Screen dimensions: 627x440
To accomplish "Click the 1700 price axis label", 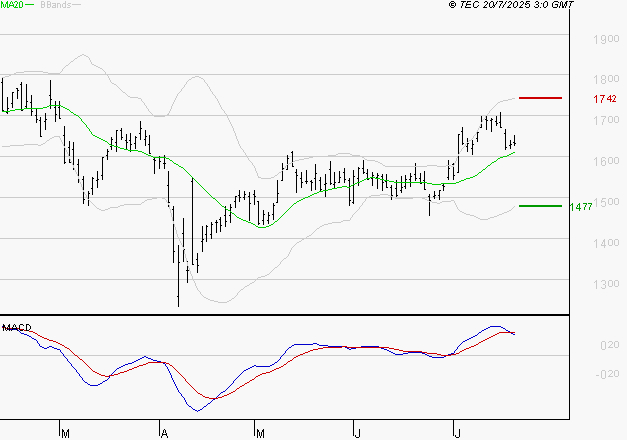I will click(x=606, y=120).
